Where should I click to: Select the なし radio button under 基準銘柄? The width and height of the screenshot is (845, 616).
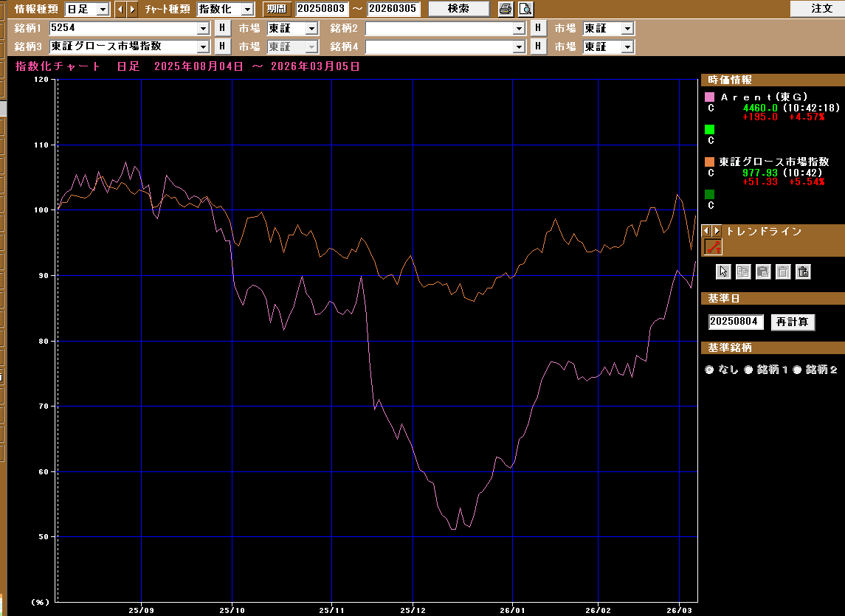[x=710, y=370]
